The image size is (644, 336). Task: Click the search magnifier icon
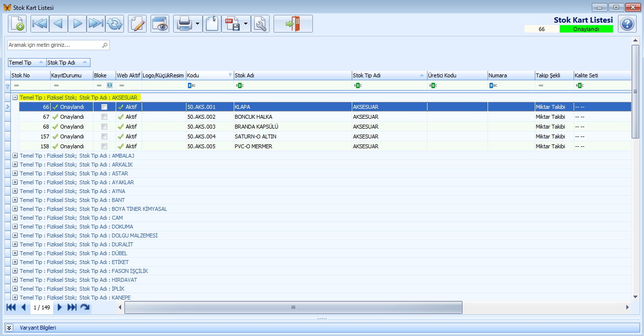point(104,45)
